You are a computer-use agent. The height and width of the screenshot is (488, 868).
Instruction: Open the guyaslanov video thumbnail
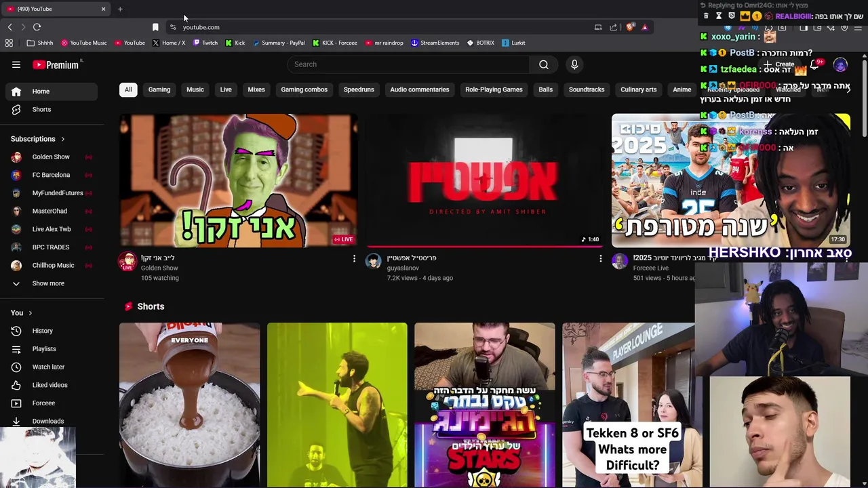[x=484, y=180]
